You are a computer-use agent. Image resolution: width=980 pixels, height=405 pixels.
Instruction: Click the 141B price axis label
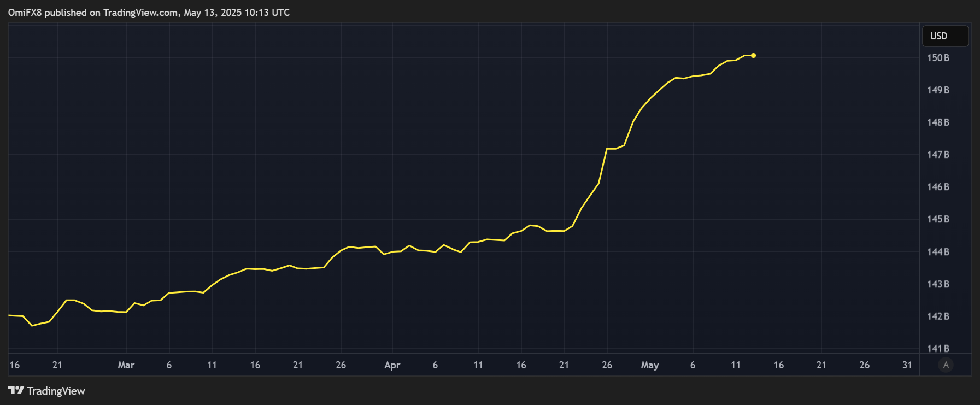coord(938,348)
